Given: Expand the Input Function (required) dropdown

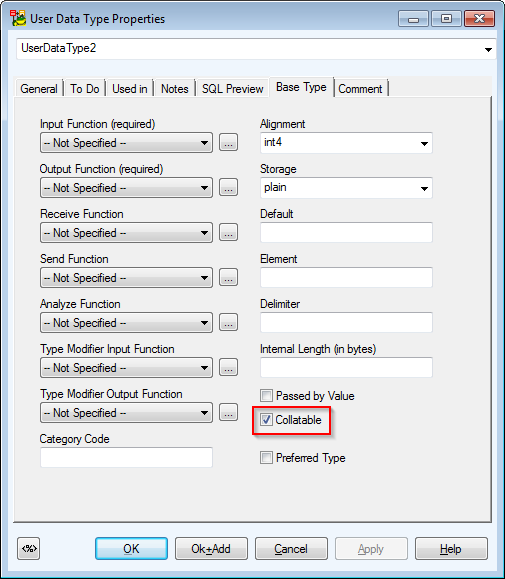Looking at the screenshot, I should coord(126,143).
